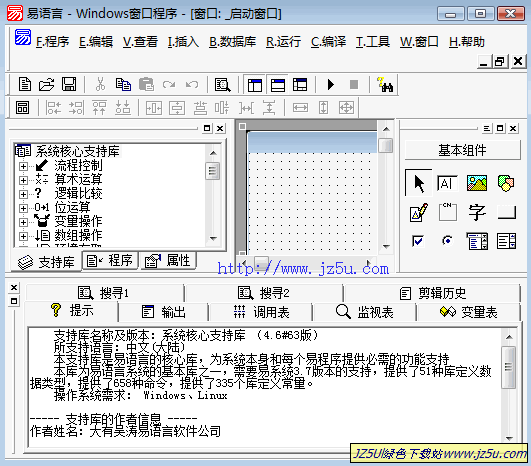Select the shape box component icon
The width and height of the screenshot is (531, 466).
pyautogui.click(x=506, y=183)
